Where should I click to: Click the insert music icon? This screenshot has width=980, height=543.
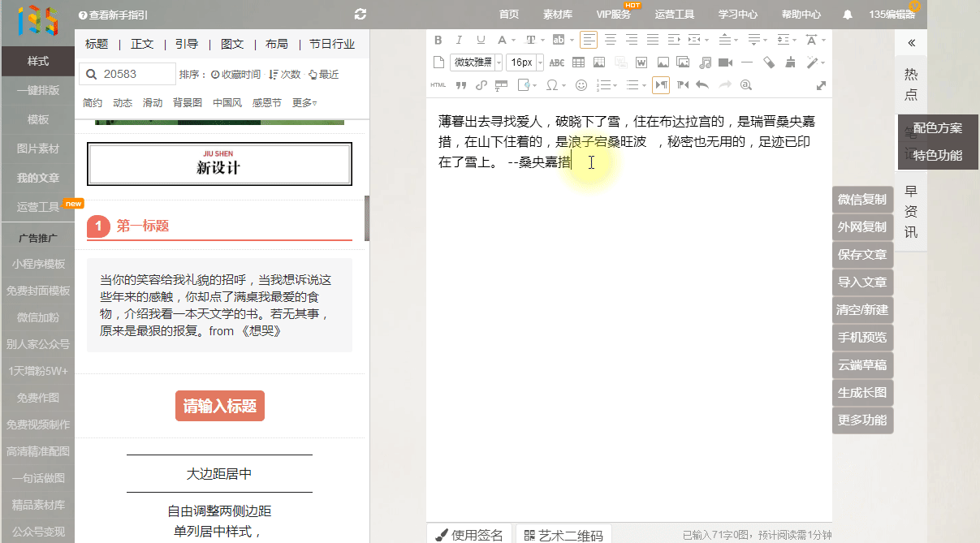705,62
